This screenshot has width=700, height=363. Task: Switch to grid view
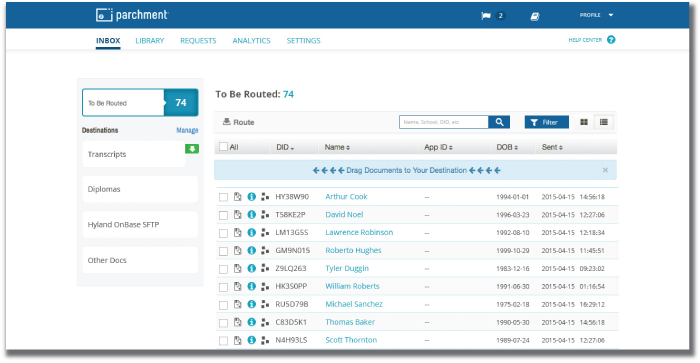[x=583, y=122]
